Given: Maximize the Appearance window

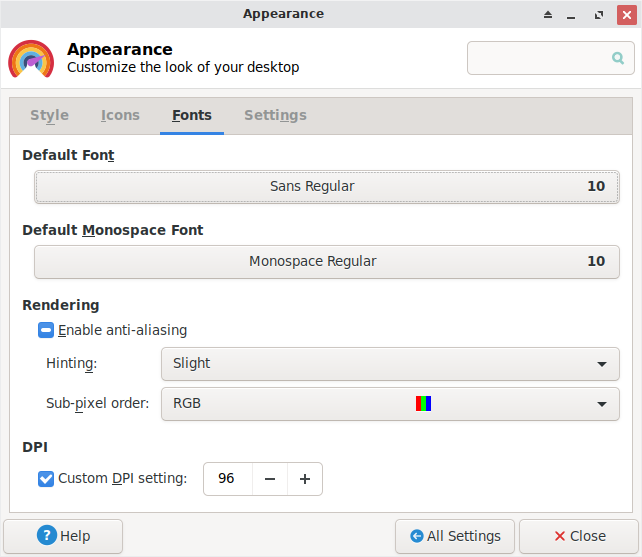Looking at the screenshot, I should 599,15.
